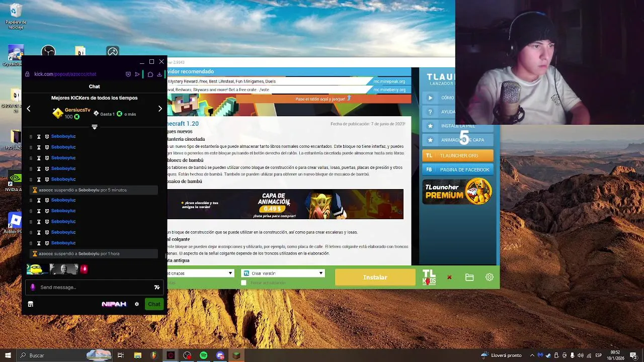Click the play icon in TLauncher sidebar

click(x=430, y=98)
